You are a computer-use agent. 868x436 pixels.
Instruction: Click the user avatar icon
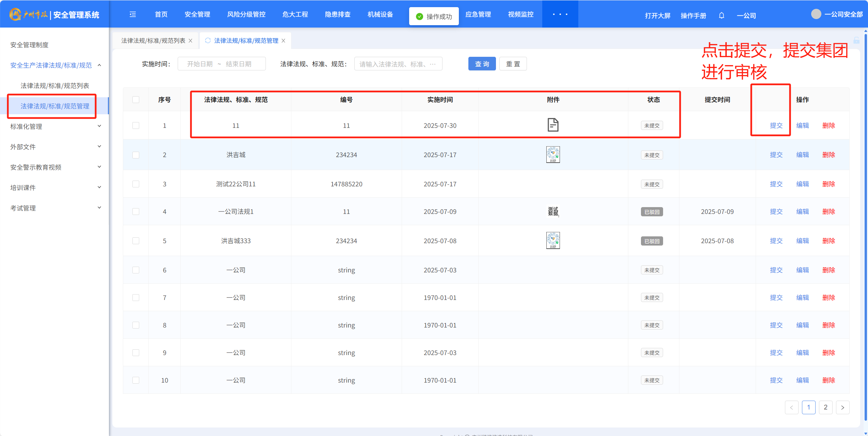coord(816,14)
